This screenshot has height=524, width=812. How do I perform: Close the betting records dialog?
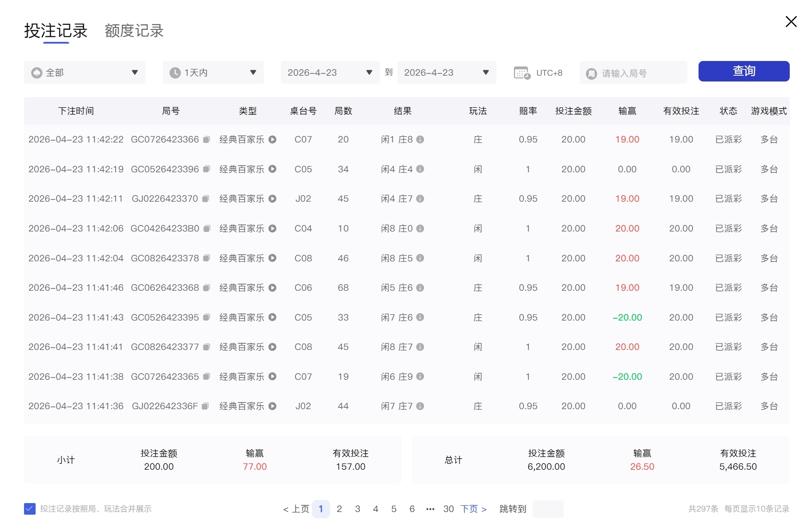[x=791, y=21]
